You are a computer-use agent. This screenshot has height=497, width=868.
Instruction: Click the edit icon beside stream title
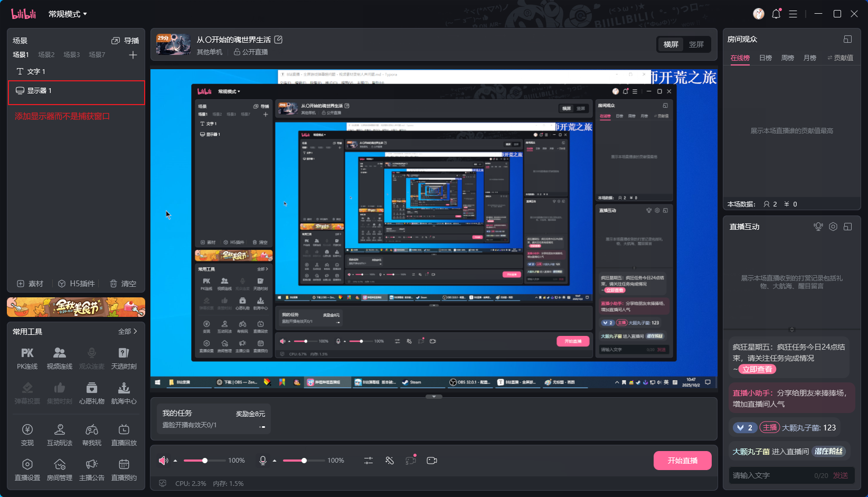coord(279,40)
